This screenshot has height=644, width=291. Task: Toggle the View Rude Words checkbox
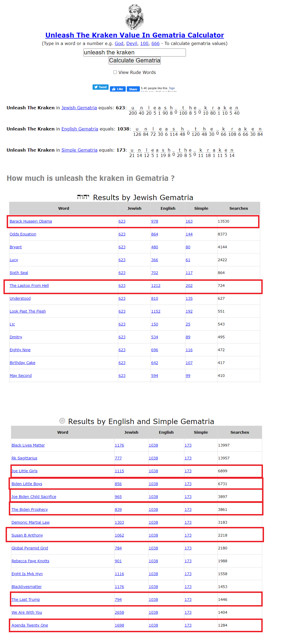[115, 72]
